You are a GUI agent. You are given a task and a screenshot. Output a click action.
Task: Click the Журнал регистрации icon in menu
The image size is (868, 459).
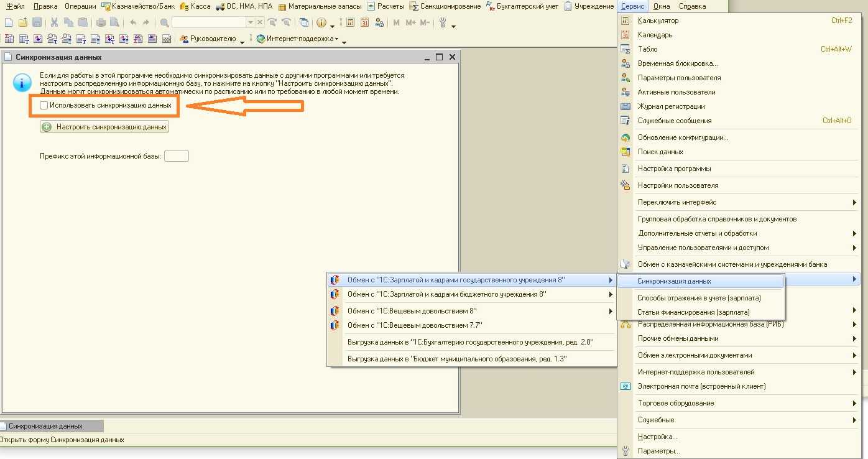pyautogui.click(x=626, y=106)
